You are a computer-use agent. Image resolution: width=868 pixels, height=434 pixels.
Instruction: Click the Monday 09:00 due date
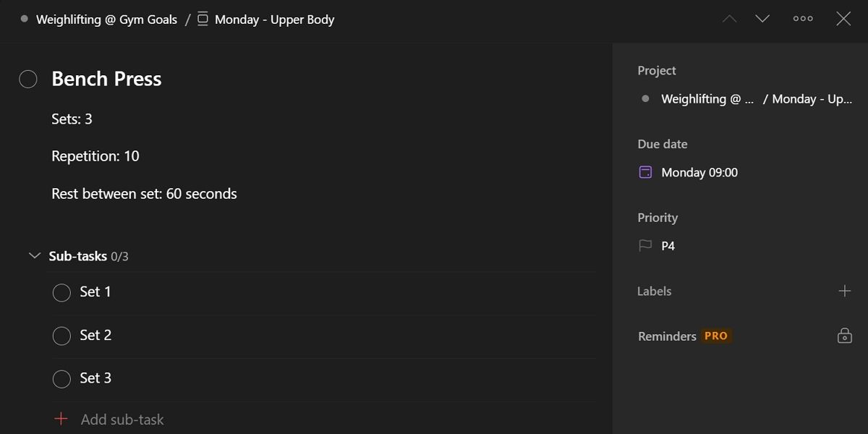pos(699,172)
